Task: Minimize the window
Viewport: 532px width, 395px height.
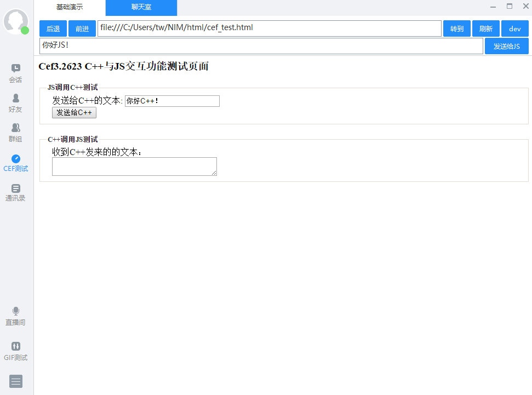Action: pos(493,7)
